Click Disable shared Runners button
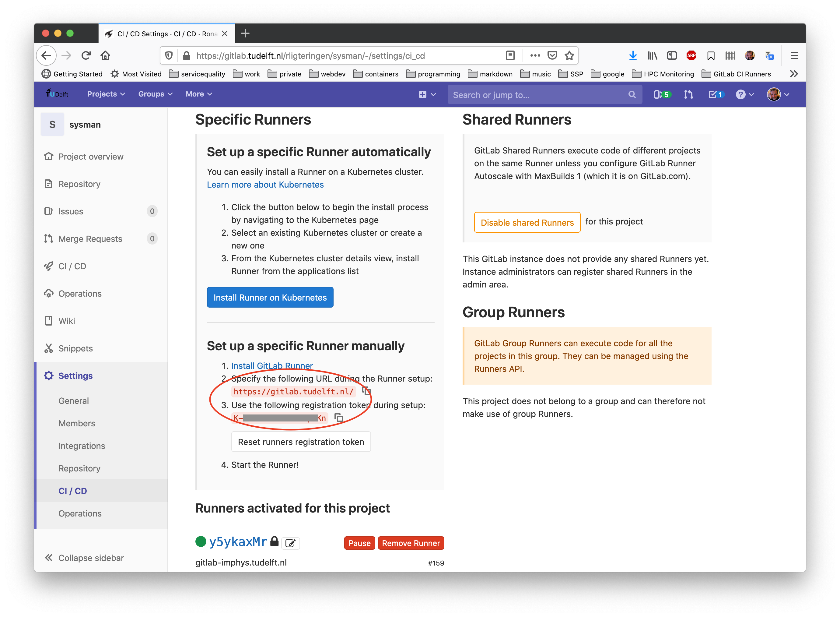This screenshot has height=617, width=840. (x=527, y=222)
